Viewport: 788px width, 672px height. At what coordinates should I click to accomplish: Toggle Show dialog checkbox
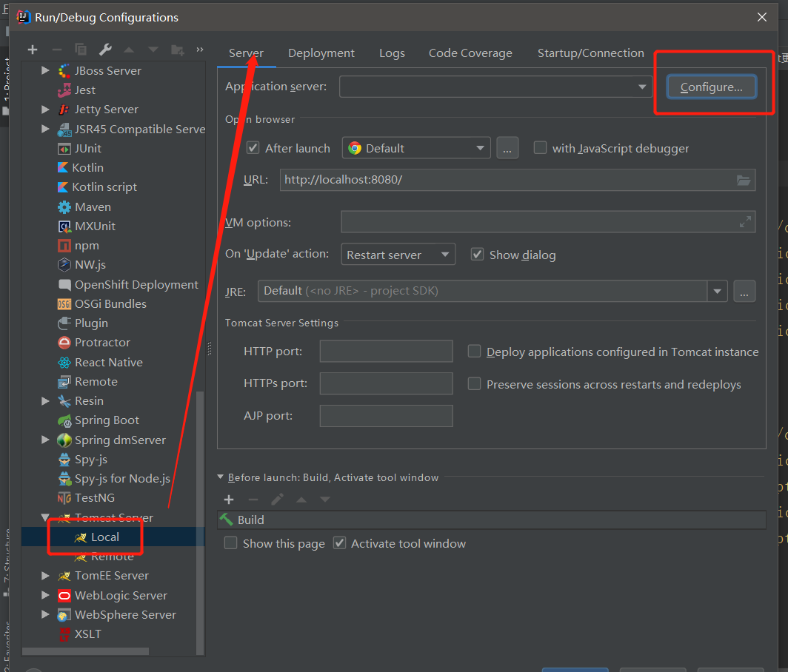[x=477, y=254]
